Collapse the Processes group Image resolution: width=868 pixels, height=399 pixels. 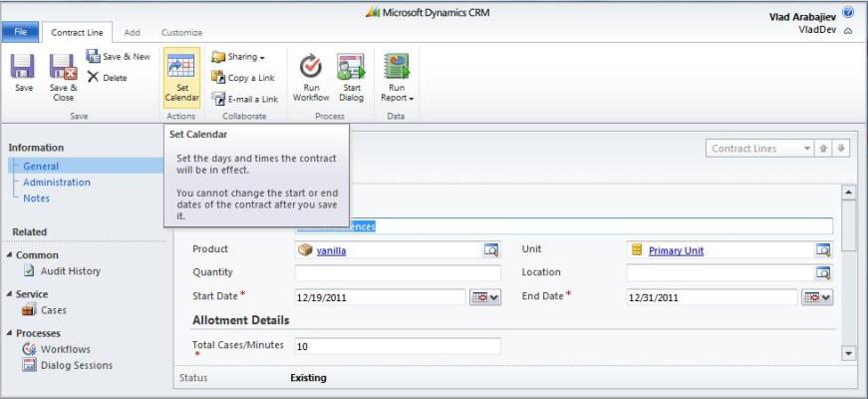click(x=9, y=333)
